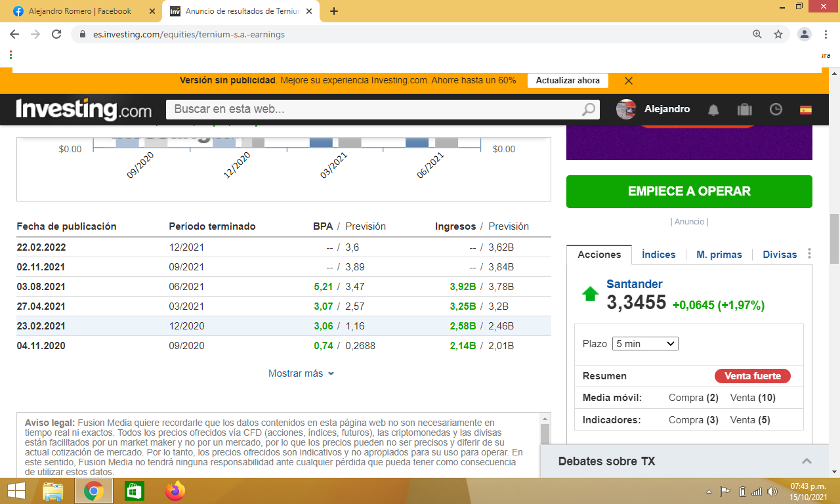
Task: Open the Plazo 5 min dropdown
Action: pos(645,344)
